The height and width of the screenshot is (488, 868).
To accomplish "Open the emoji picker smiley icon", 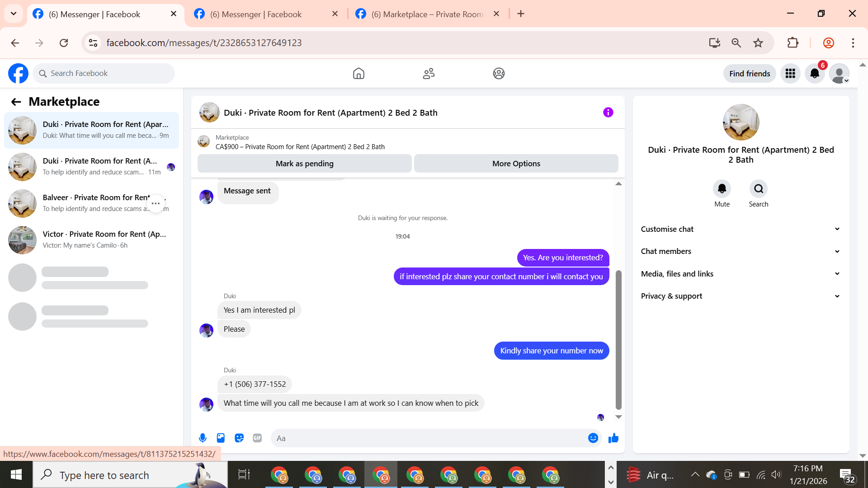I will [x=593, y=438].
